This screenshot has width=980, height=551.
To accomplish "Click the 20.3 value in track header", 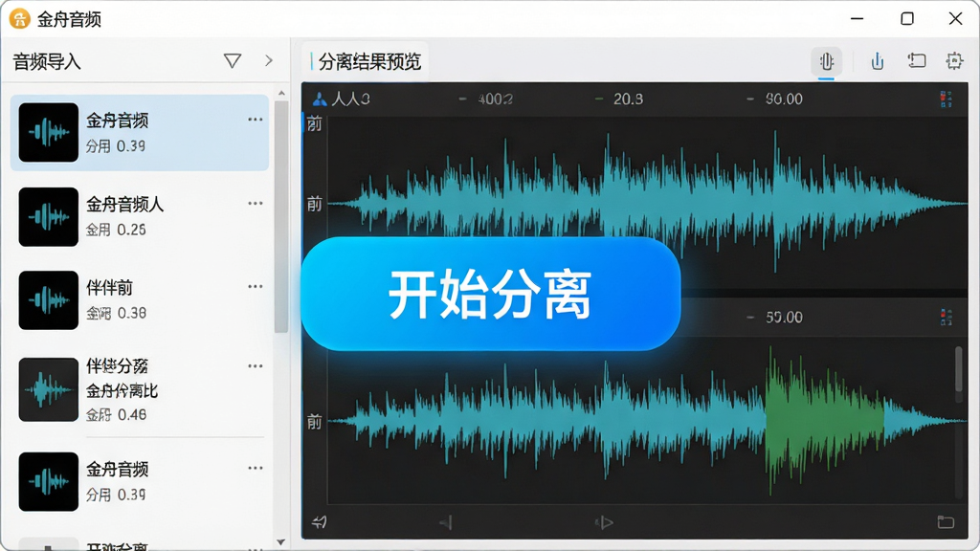I will click(x=628, y=99).
